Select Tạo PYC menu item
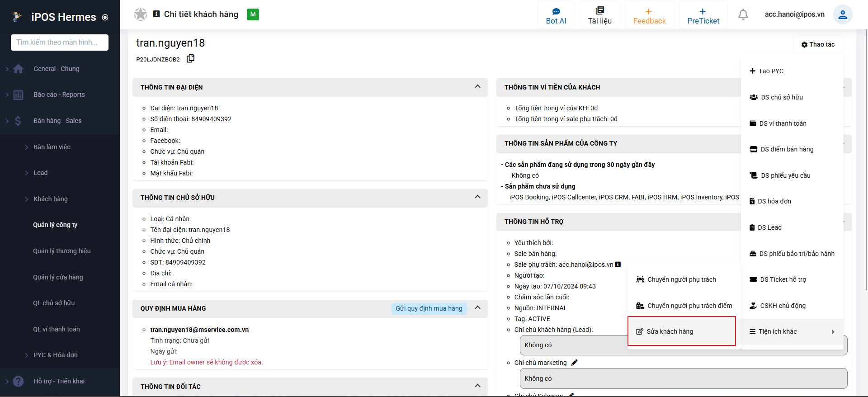 792,71
